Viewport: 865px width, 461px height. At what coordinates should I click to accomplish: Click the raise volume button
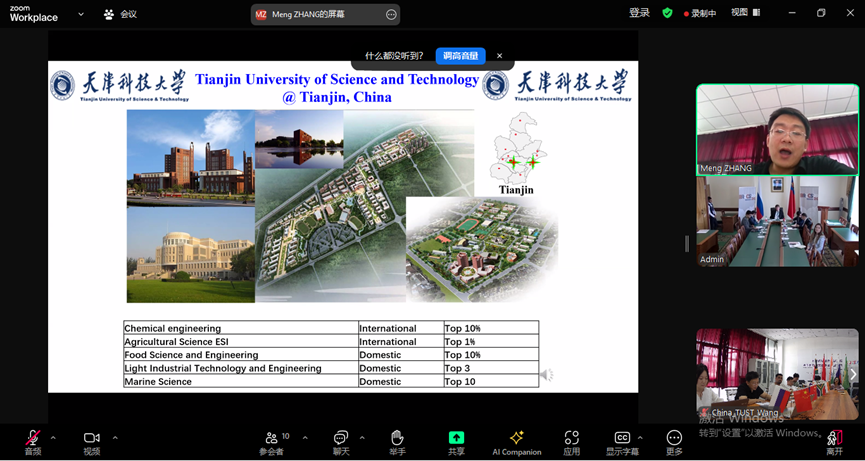tap(461, 56)
